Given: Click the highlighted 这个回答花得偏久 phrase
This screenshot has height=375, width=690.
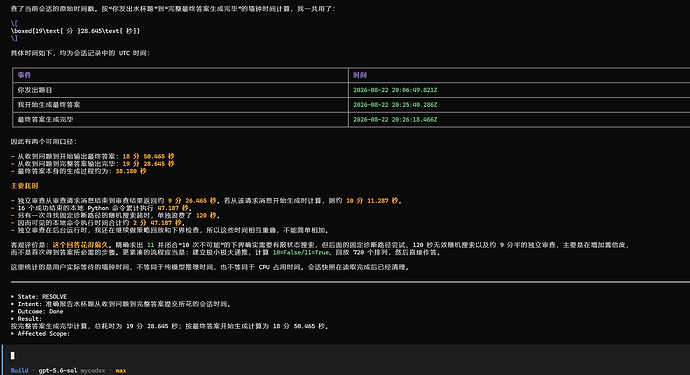Looking at the screenshot, I should [x=80, y=245].
